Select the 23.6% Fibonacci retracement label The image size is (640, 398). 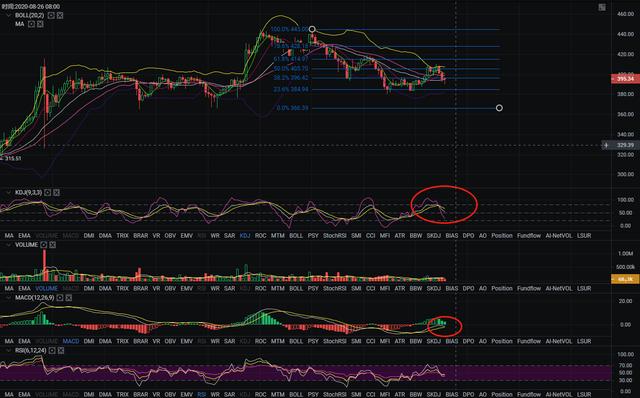tap(291, 89)
